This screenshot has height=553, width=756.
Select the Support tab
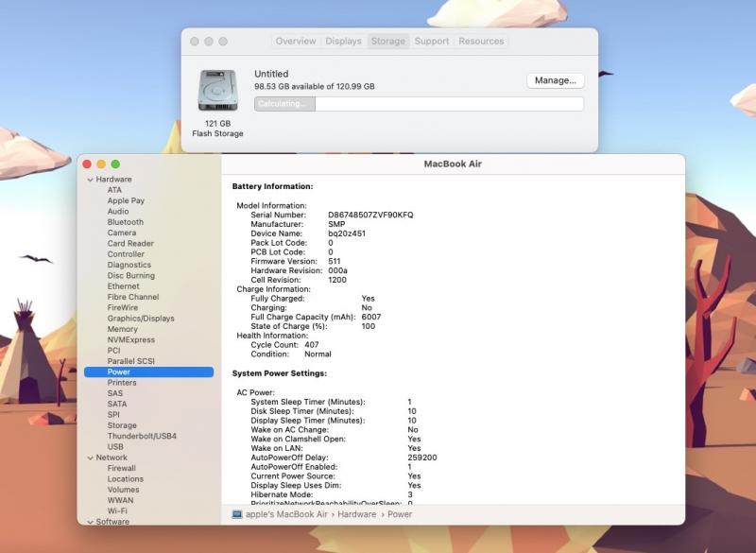click(x=431, y=42)
